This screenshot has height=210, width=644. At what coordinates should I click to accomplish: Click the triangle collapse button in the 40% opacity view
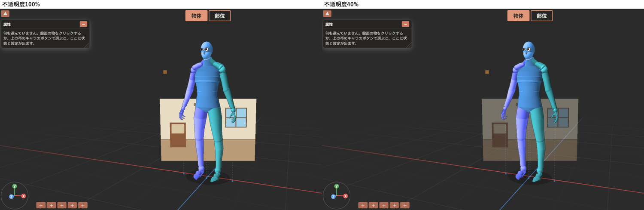pyautogui.click(x=328, y=14)
